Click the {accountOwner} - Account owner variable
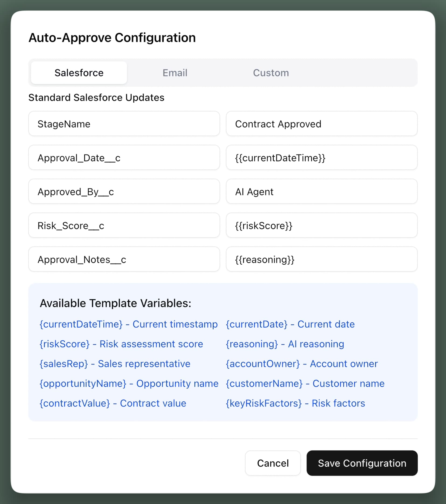The width and height of the screenshot is (446, 504). tap(302, 364)
